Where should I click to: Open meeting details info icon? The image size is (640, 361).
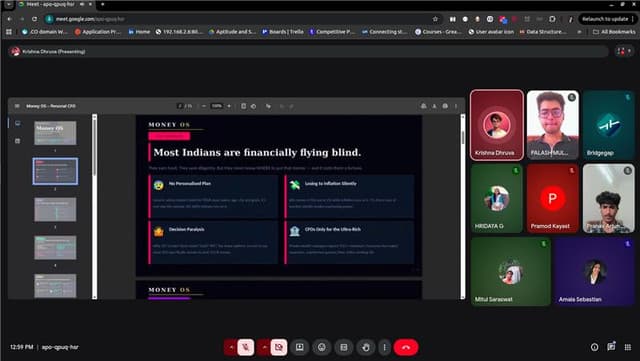coord(594,347)
